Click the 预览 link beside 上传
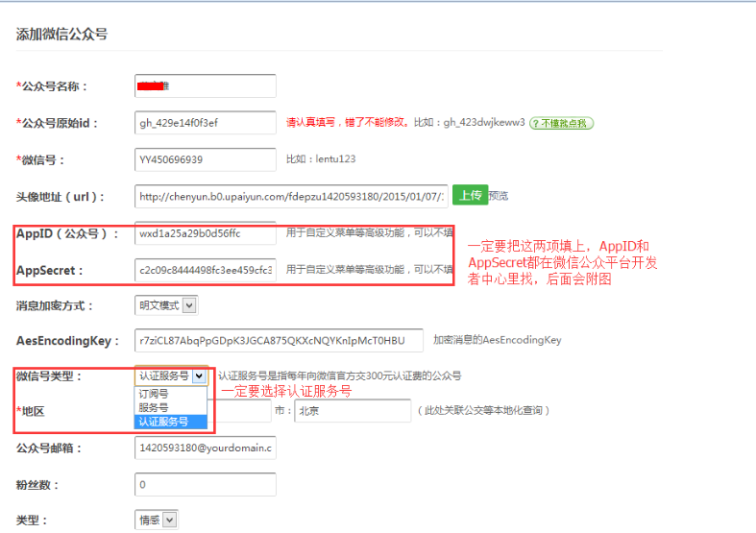This screenshot has height=533, width=756. click(x=499, y=196)
